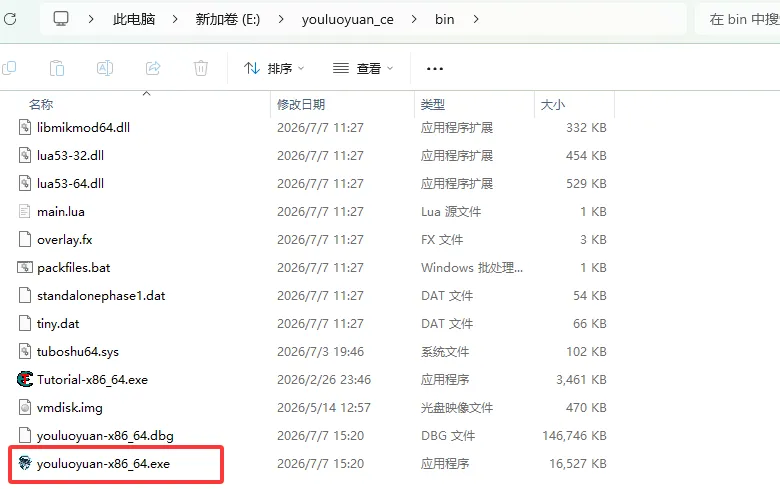780x489 pixels.
Task: Click the copy icon in toolbar
Action: (9, 68)
